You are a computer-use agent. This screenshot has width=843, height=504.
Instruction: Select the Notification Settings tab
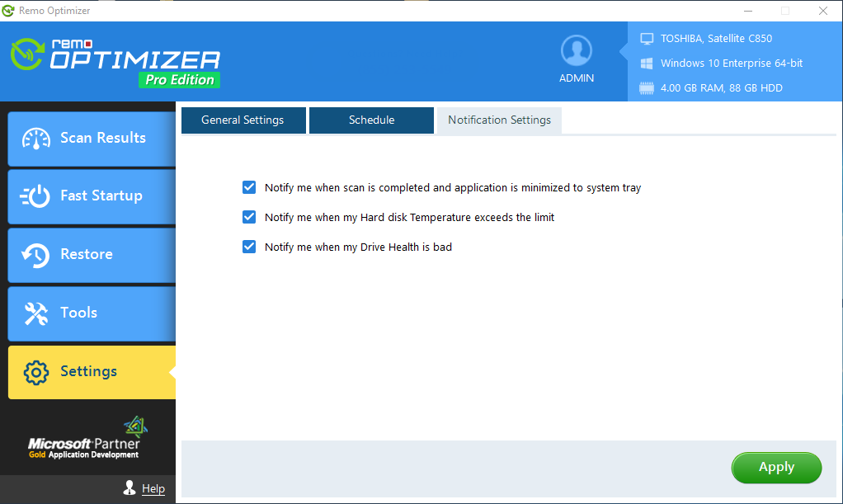click(x=499, y=120)
